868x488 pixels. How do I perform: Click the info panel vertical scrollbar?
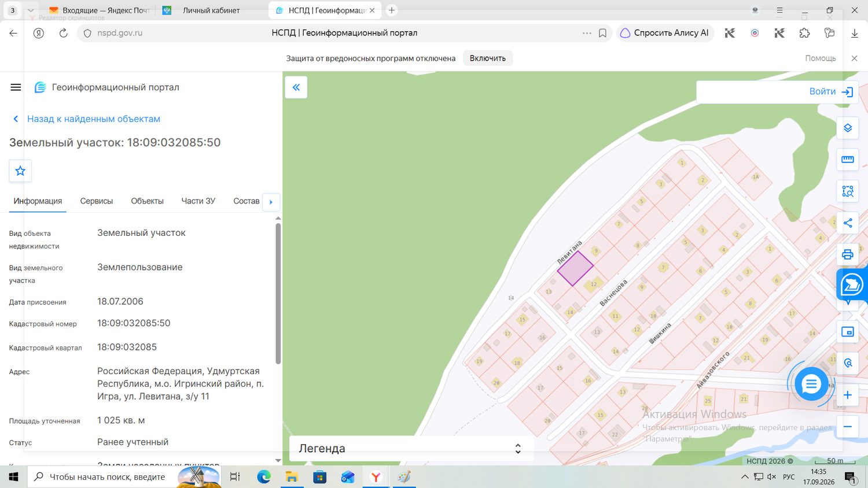pos(278,293)
